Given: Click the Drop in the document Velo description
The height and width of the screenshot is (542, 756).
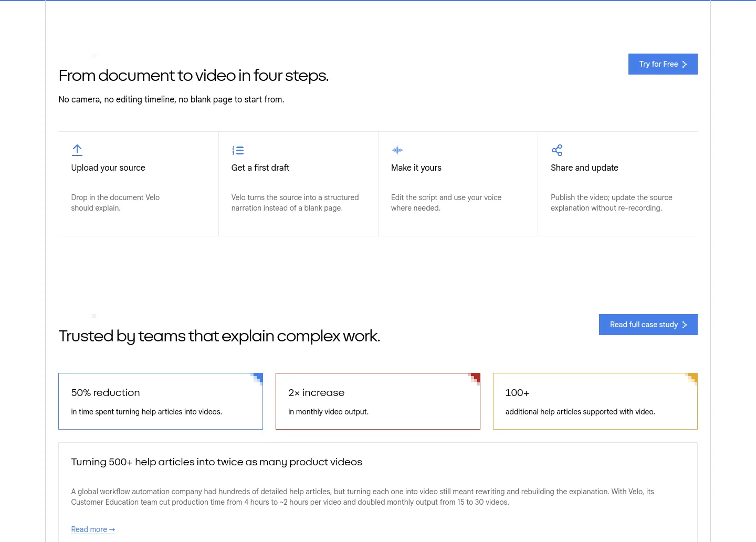Looking at the screenshot, I should (115, 203).
